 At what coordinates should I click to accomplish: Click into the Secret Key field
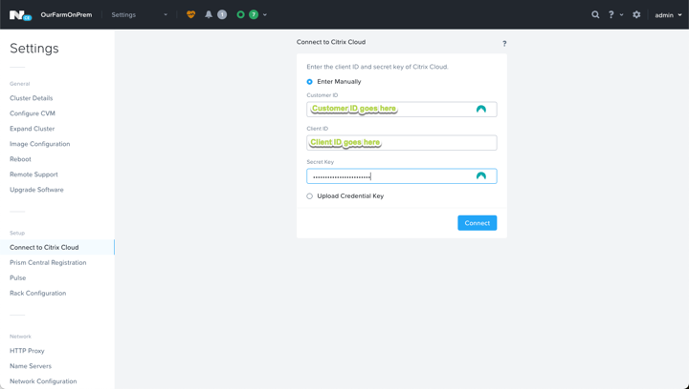[x=402, y=176]
